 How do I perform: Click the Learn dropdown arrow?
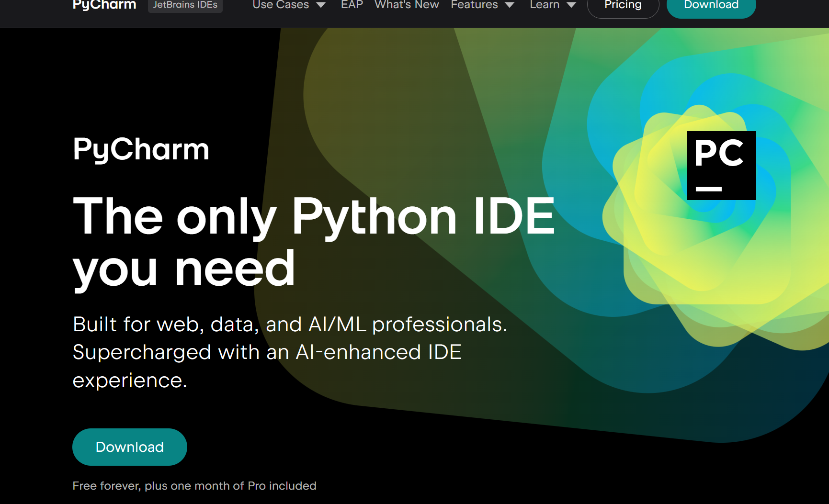click(x=571, y=5)
